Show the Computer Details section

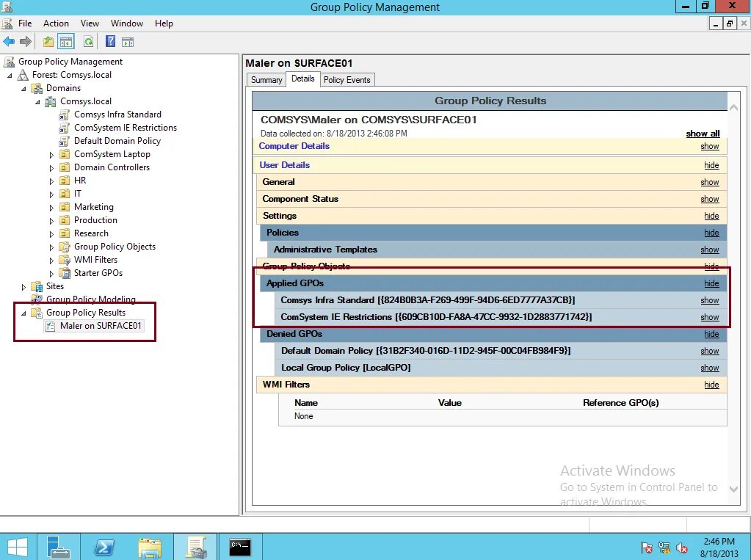click(709, 146)
